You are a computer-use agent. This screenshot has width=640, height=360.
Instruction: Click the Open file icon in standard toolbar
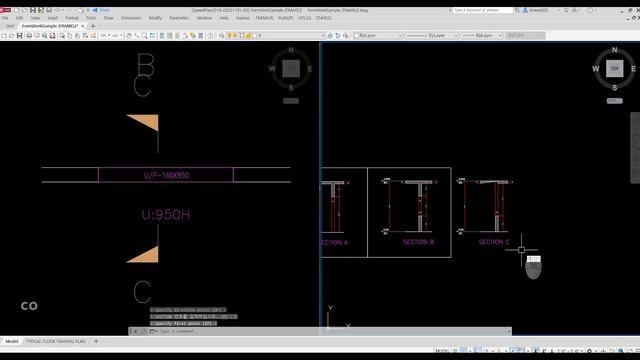[x=11, y=36]
